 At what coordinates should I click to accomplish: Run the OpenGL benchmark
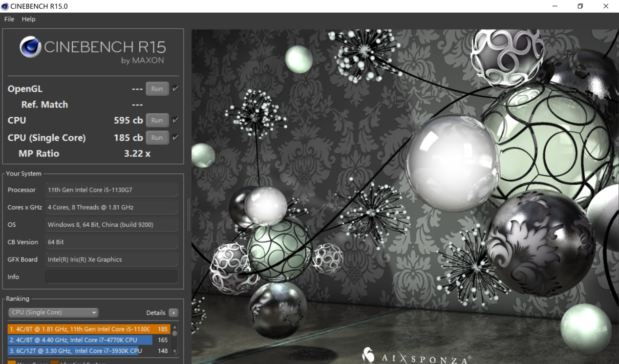click(x=157, y=89)
